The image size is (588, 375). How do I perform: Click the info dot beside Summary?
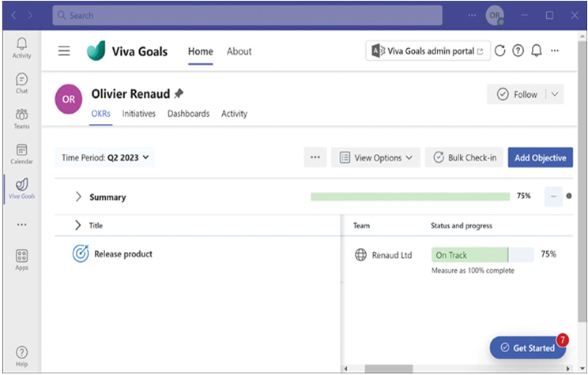click(569, 196)
